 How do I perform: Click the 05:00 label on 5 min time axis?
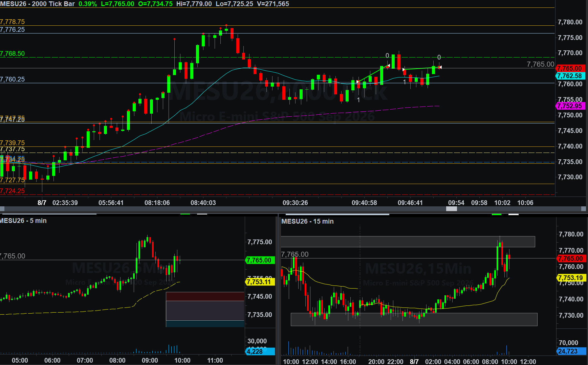click(x=20, y=360)
